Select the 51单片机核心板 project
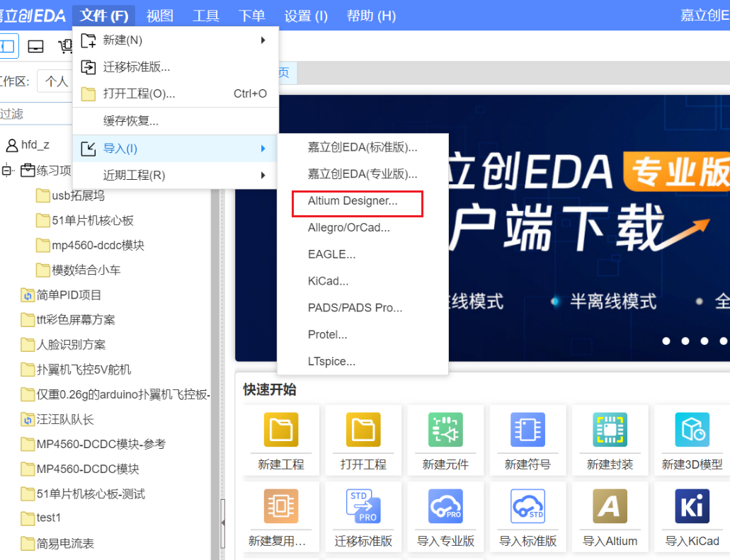 [93, 220]
